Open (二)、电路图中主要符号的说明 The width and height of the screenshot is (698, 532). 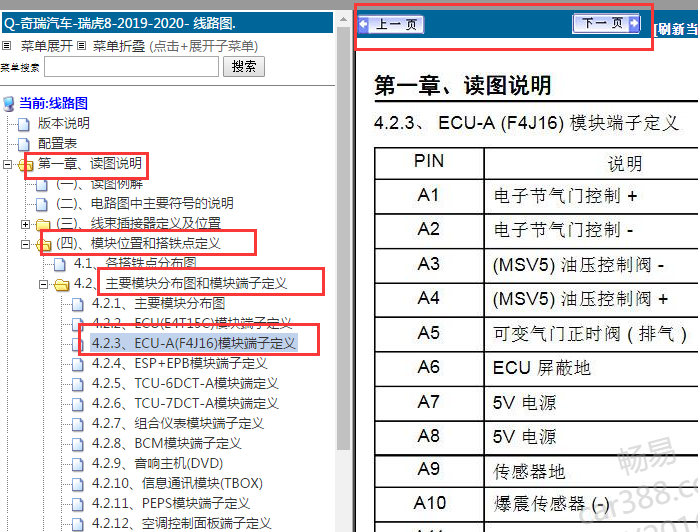click(145, 203)
